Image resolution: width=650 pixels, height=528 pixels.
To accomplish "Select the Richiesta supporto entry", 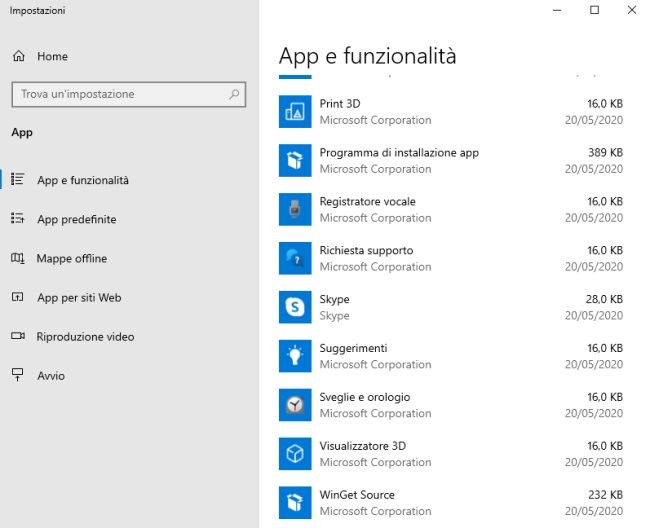I will 366,251.
